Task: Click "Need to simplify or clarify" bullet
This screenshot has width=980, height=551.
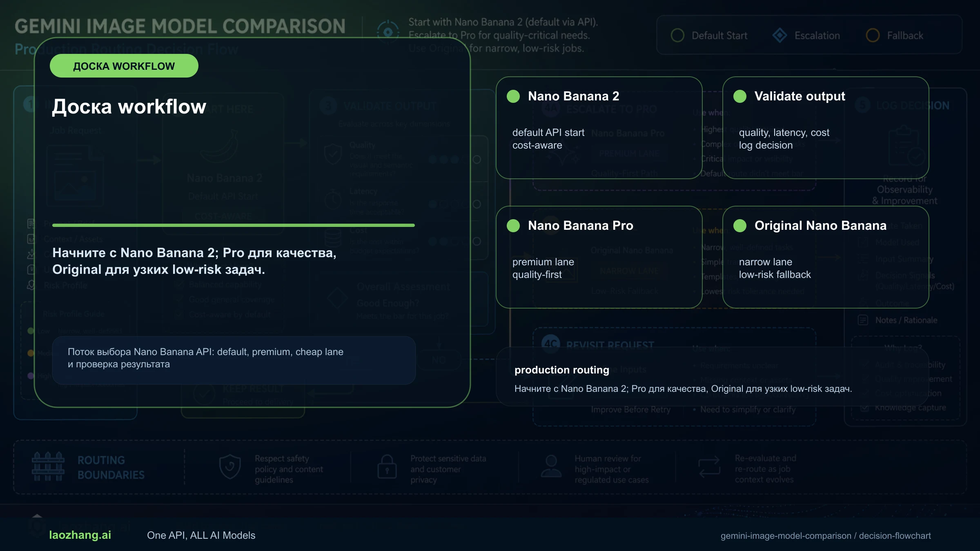Action: click(744, 409)
